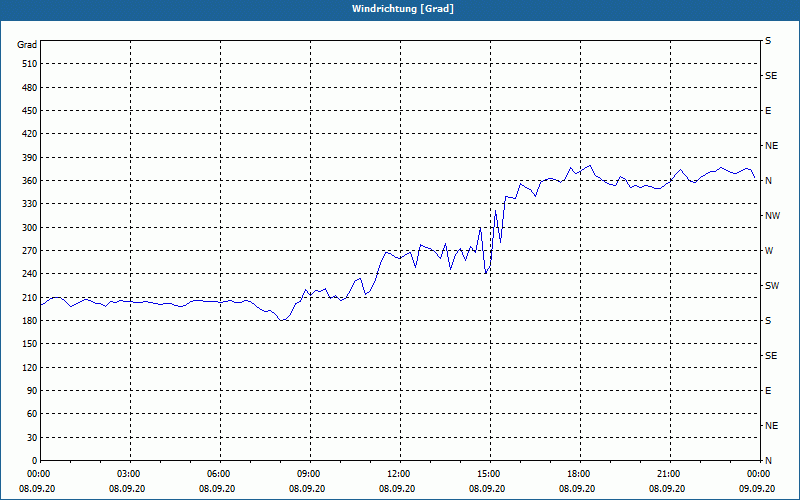Image resolution: width=800 pixels, height=500 pixels.
Task: Click the 15:00 time label
Action: click(x=489, y=474)
